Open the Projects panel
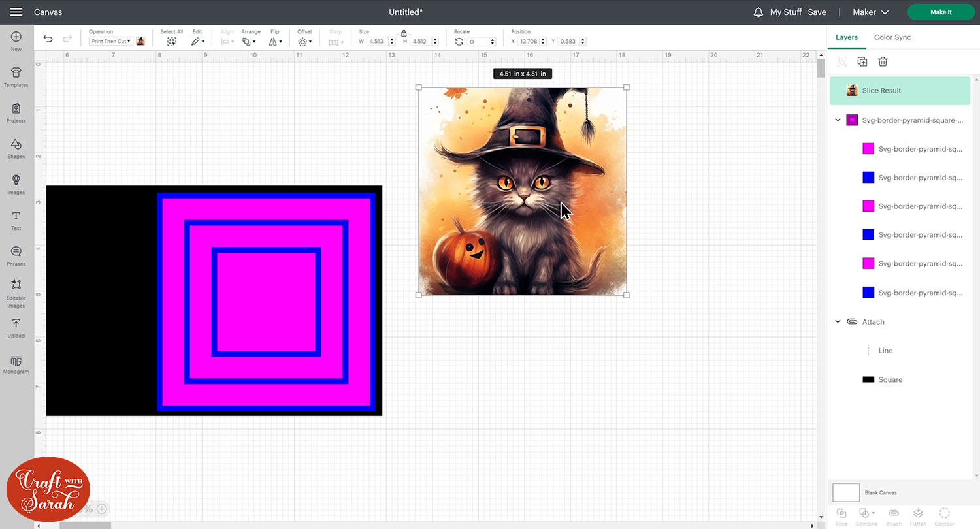 pyautogui.click(x=16, y=113)
